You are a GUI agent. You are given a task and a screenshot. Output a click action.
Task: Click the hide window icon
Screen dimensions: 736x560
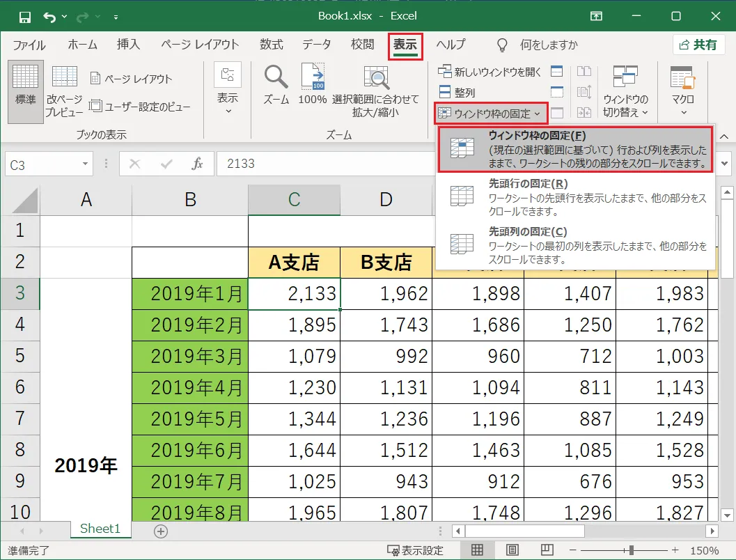[x=556, y=92]
